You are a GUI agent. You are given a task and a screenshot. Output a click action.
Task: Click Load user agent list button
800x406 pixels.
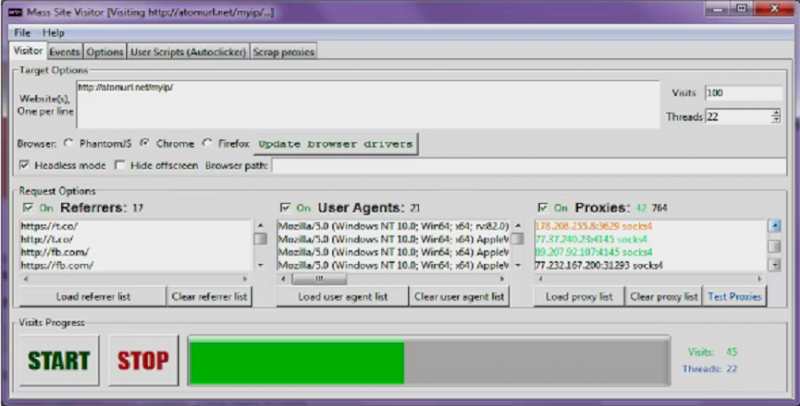(343, 296)
